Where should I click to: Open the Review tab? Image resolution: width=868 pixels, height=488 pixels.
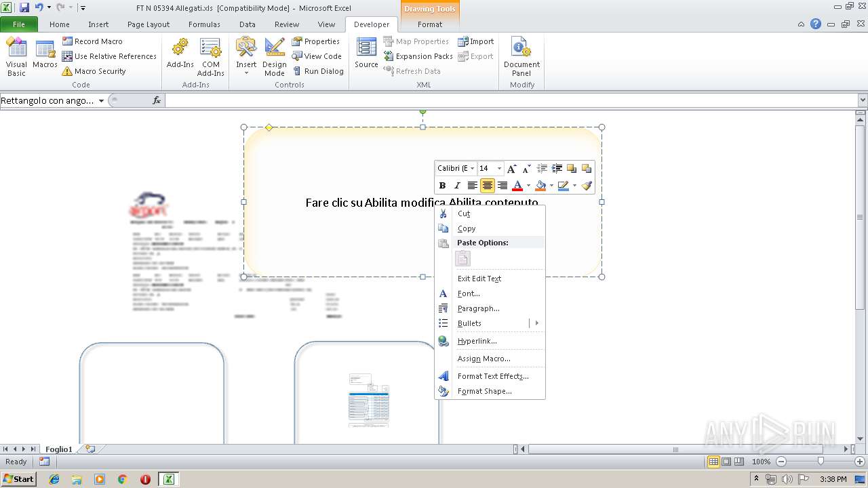[286, 24]
